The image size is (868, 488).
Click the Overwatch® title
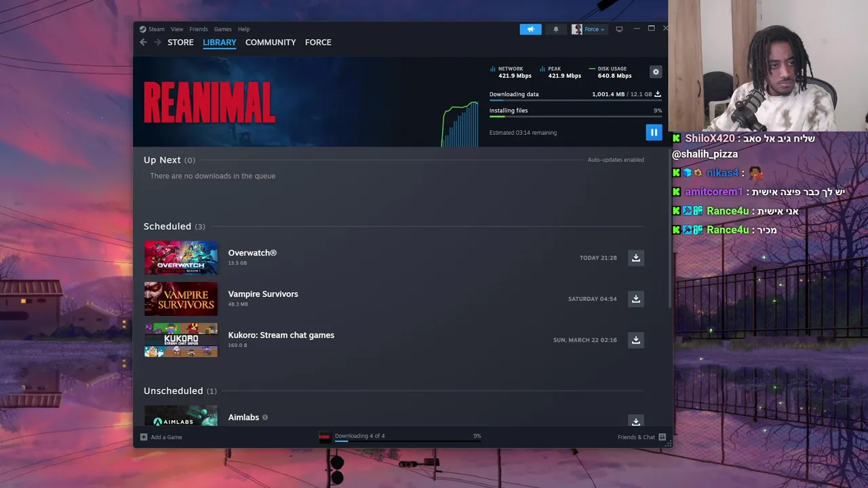tap(252, 253)
